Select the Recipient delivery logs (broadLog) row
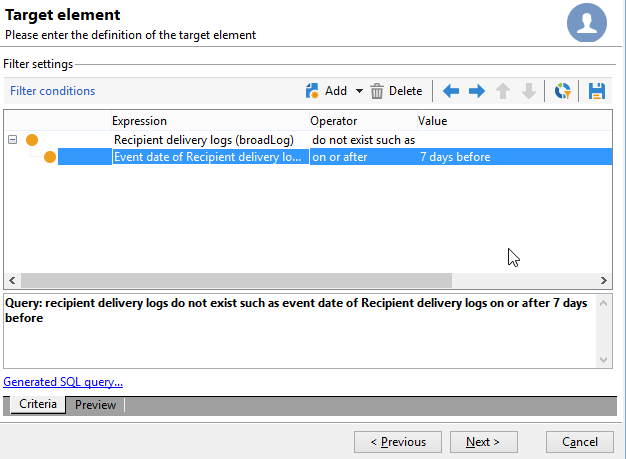The image size is (626, 459). pyautogui.click(x=308, y=140)
